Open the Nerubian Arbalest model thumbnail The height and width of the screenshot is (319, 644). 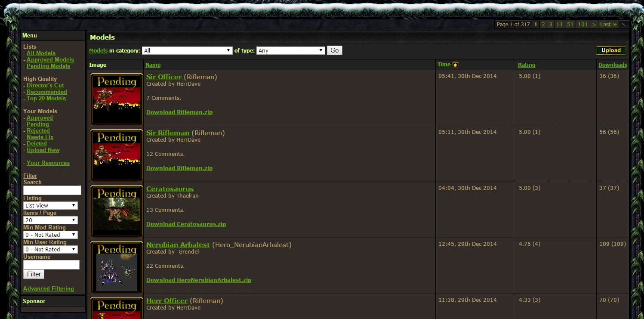click(x=117, y=267)
